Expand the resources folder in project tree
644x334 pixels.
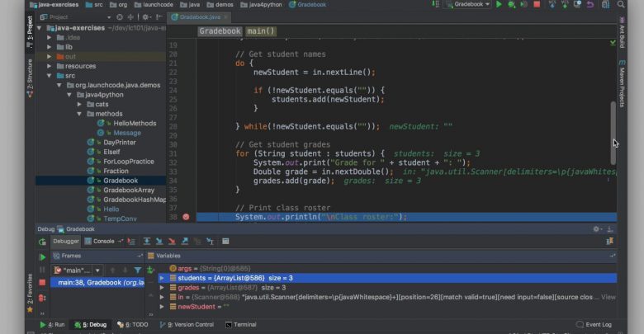[50, 66]
